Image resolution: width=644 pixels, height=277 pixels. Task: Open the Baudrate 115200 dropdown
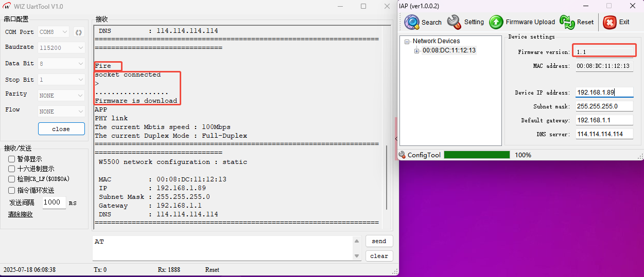[x=61, y=48]
